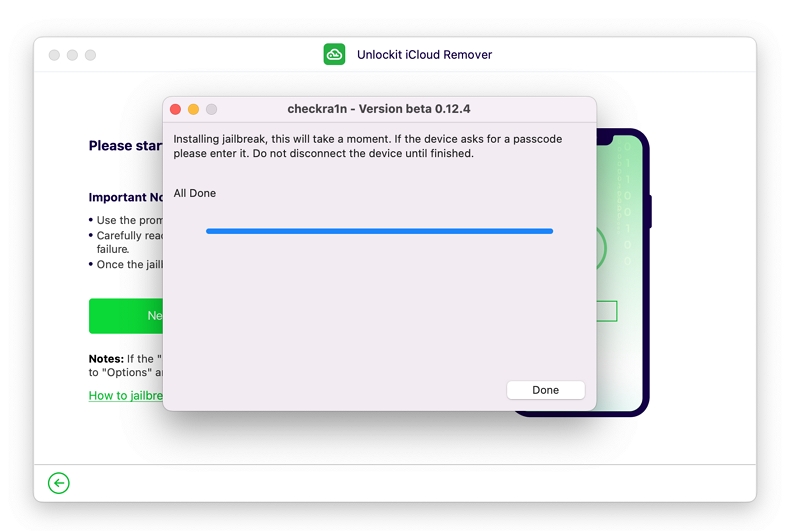Click the Unlockit iCloud Remover app logo
The image size is (790, 531).
pos(334,54)
